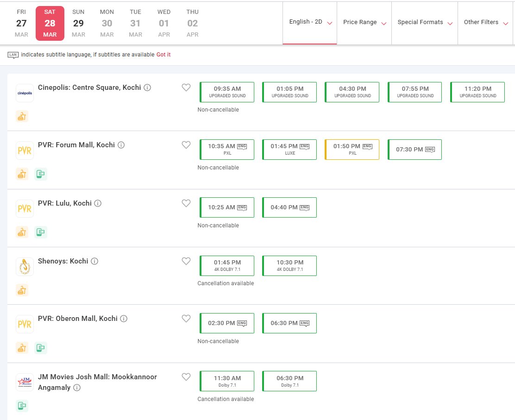Book JM Movies 11:30 AM Dolby 7.1 show
This screenshot has height=420, width=515.
point(227,381)
